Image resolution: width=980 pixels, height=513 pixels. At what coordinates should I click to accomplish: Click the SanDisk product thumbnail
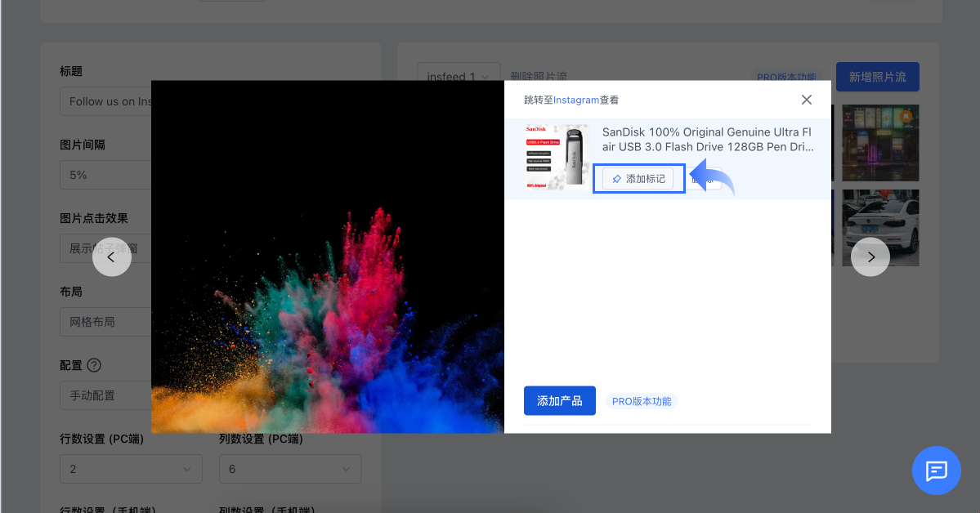pos(556,158)
